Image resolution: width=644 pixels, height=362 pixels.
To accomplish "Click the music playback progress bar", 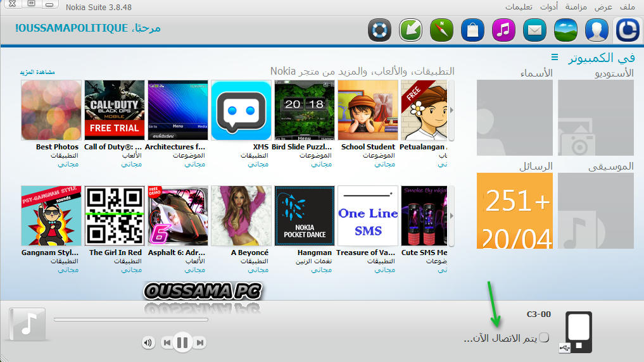I will pyautogui.click(x=130, y=320).
